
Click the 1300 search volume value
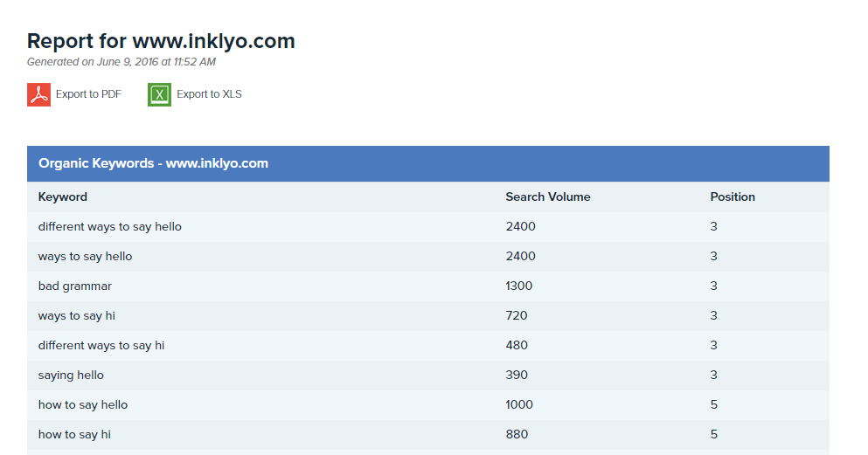(x=518, y=286)
